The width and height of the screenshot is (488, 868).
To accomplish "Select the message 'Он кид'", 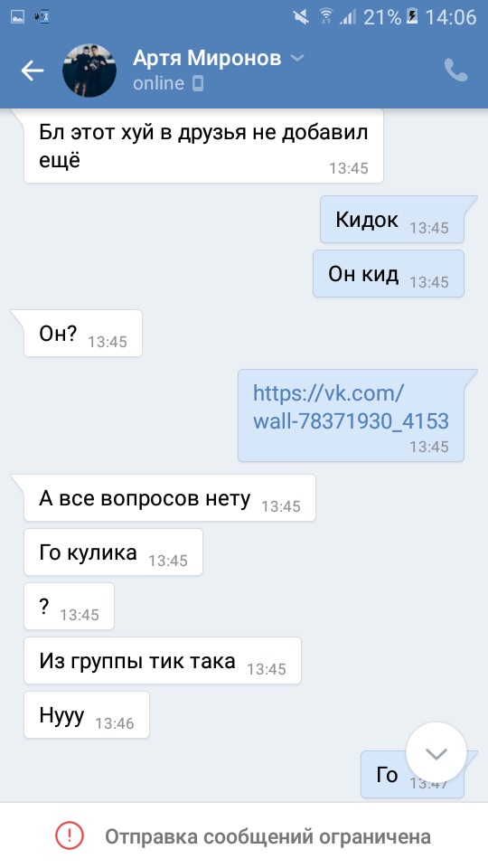I will [x=389, y=273].
